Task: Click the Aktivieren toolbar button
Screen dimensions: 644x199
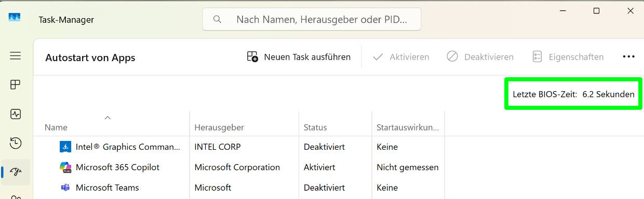Action: coord(401,57)
